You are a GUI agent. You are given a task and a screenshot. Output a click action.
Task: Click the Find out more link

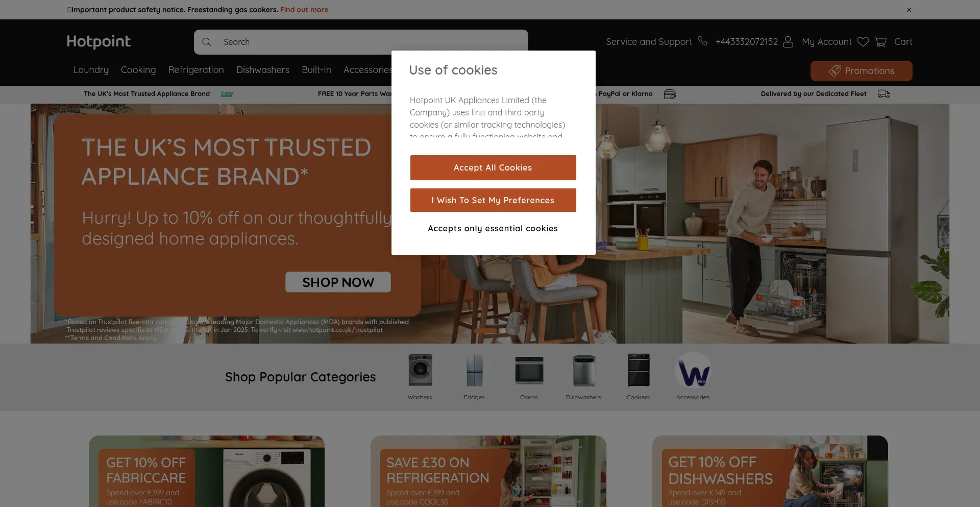point(304,10)
